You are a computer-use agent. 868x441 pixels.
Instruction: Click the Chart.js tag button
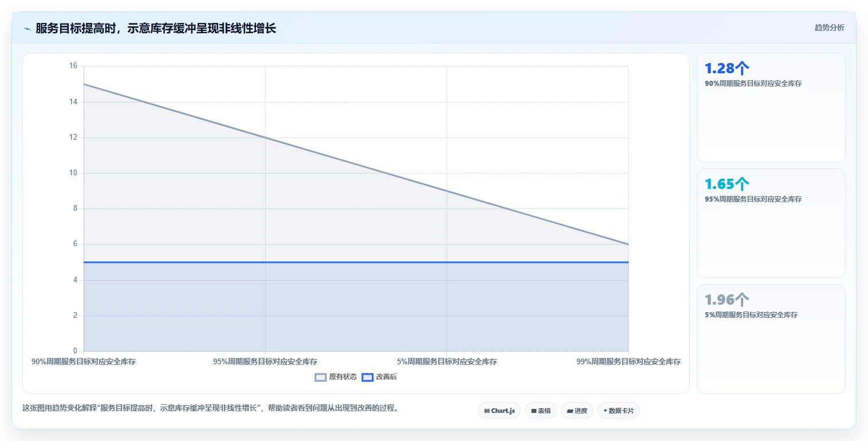[x=499, y=411]
